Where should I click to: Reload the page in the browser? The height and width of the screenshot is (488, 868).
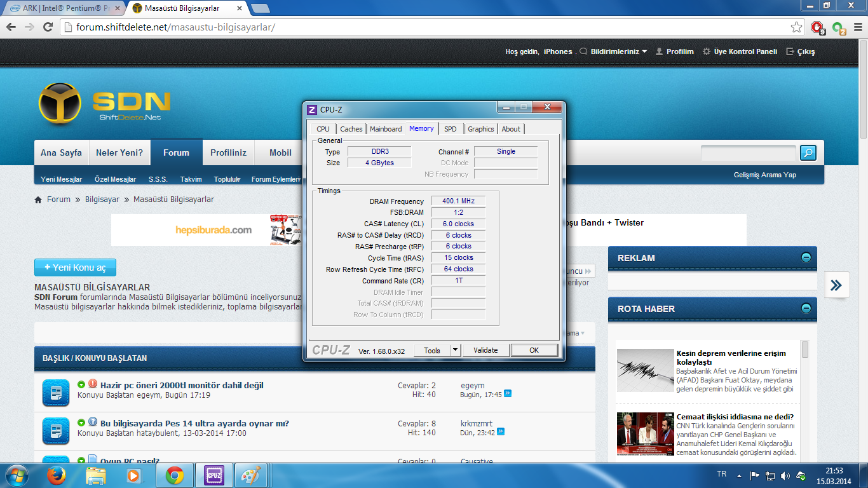pyautogui.click(x=48, y=27)
